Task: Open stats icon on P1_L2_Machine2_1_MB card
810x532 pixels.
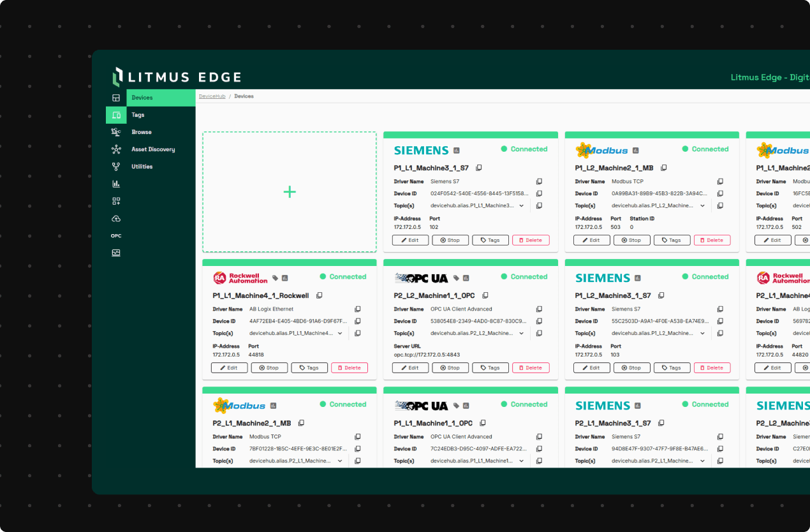Action: (x=635, y=151)
